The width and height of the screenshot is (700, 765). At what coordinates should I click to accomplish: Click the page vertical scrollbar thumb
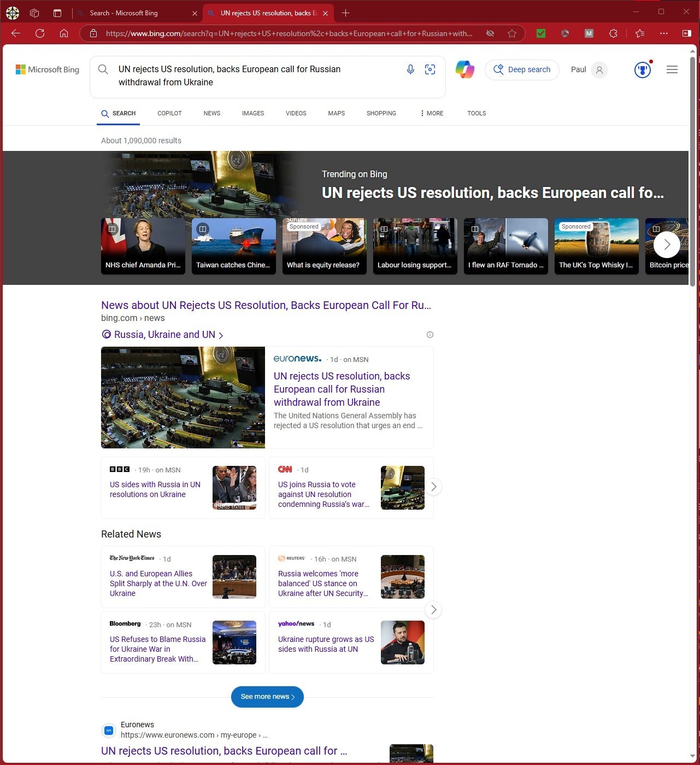[x=692, y=171]
